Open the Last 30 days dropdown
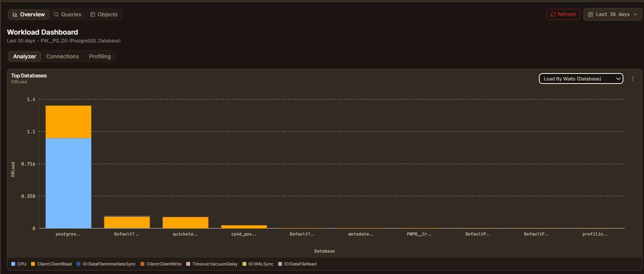 coord(613,14)
